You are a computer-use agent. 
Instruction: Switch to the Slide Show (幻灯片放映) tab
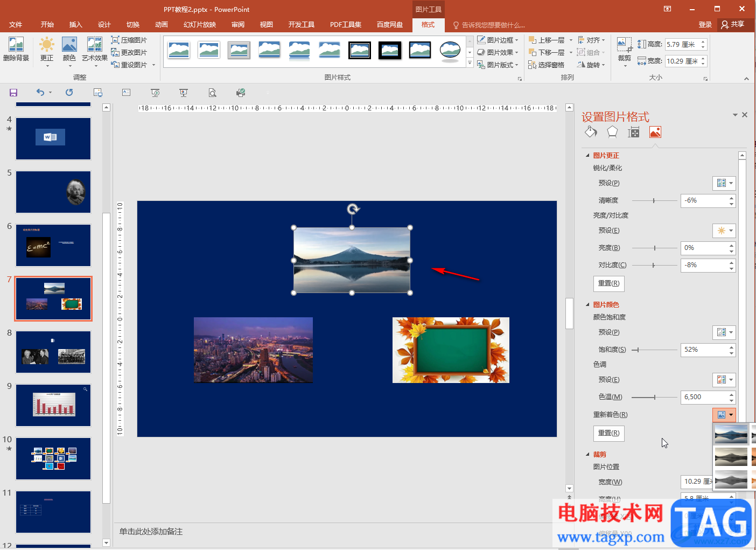[200, 25]
